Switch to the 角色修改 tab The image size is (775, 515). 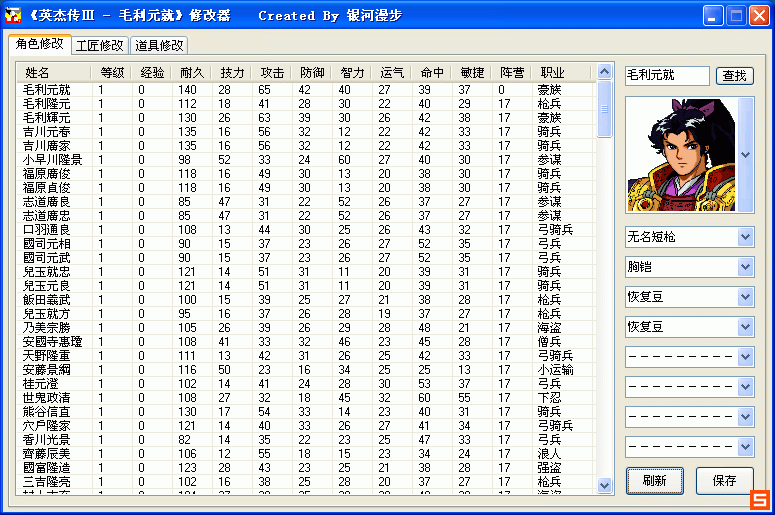(40, 44)
